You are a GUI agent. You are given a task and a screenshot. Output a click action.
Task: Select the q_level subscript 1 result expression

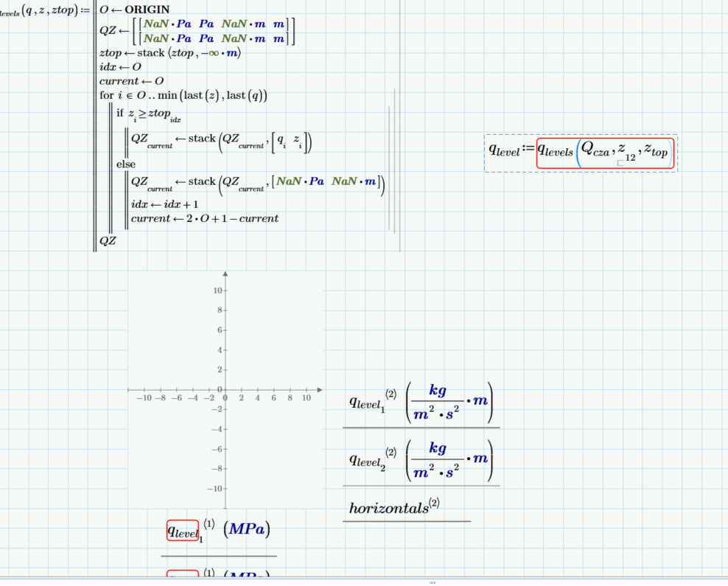(368, 402)
